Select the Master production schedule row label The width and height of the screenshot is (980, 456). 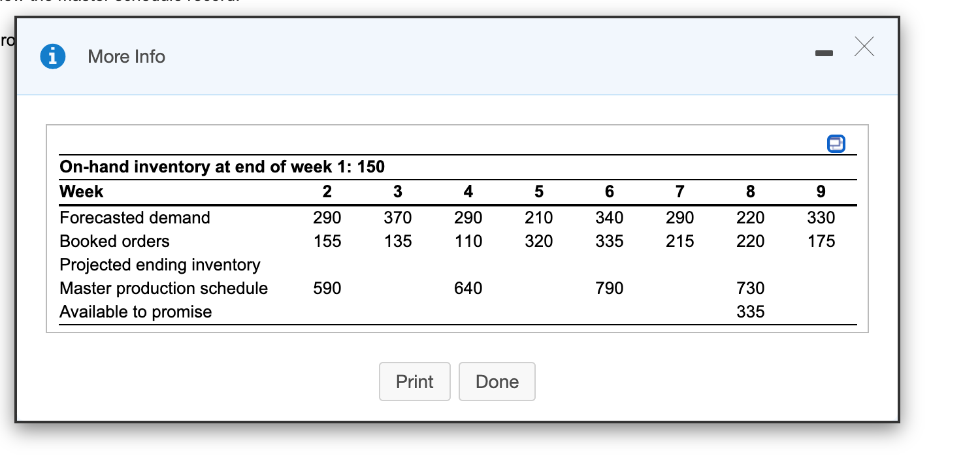point(163,288)
